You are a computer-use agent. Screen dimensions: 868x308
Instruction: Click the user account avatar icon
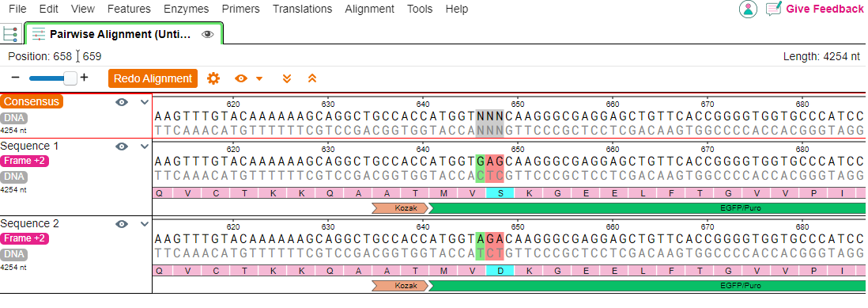pos(748,9)
